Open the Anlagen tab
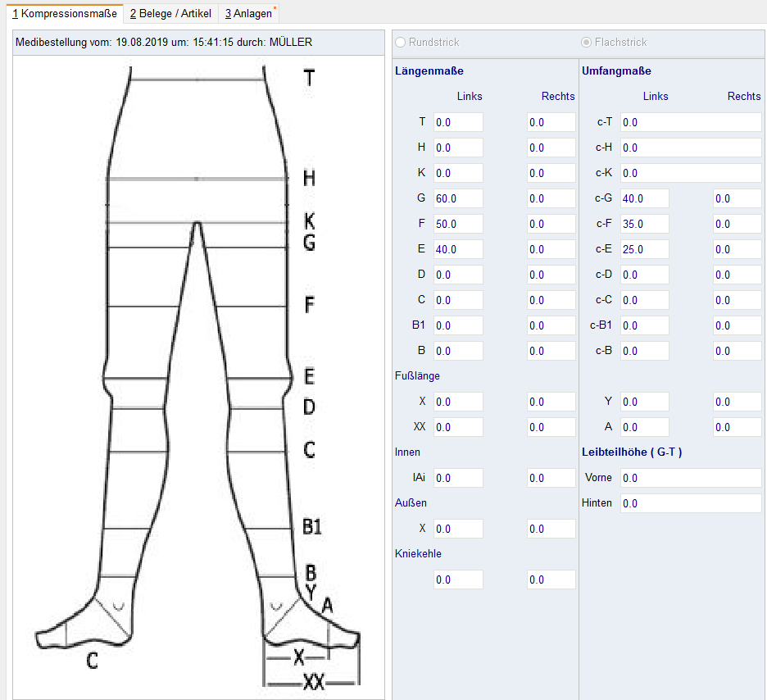 [x=249, y=13]
